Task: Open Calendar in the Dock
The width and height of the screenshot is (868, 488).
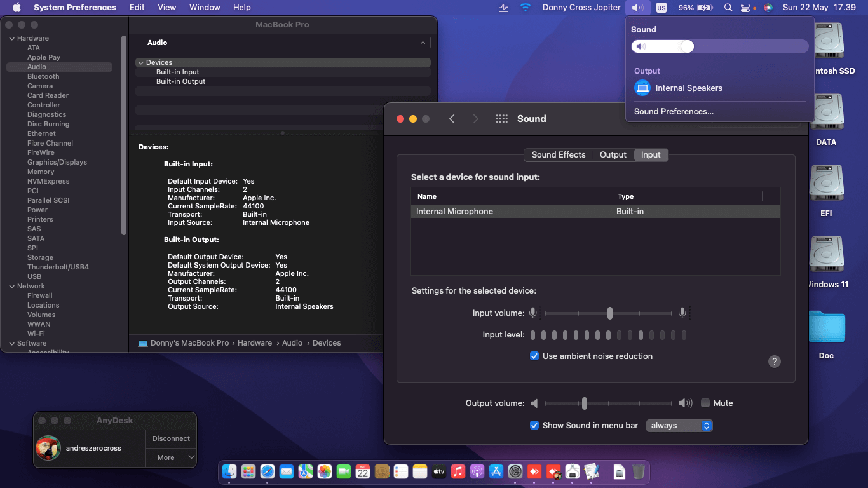Action: [x=363, y=471]
